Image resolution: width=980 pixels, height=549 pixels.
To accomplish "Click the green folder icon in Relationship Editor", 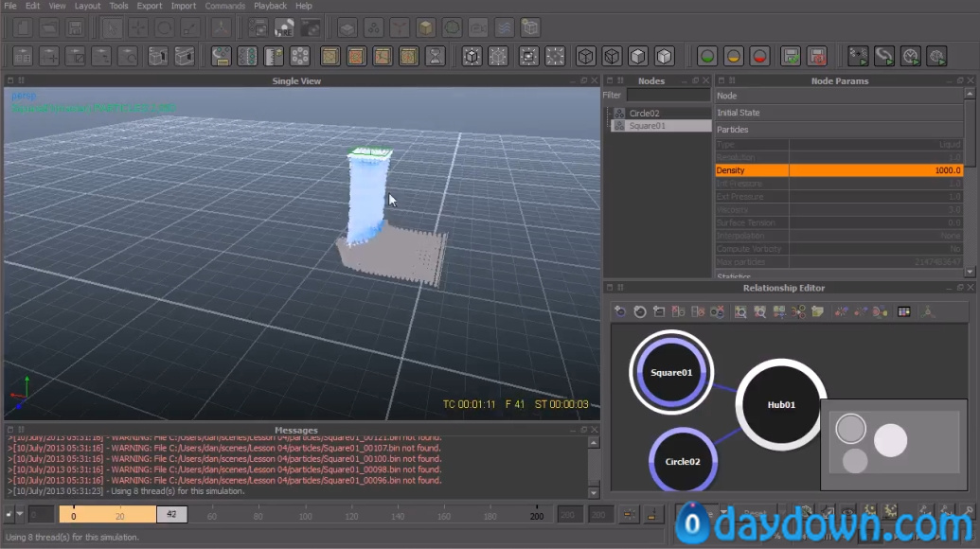I will point(817,311).
